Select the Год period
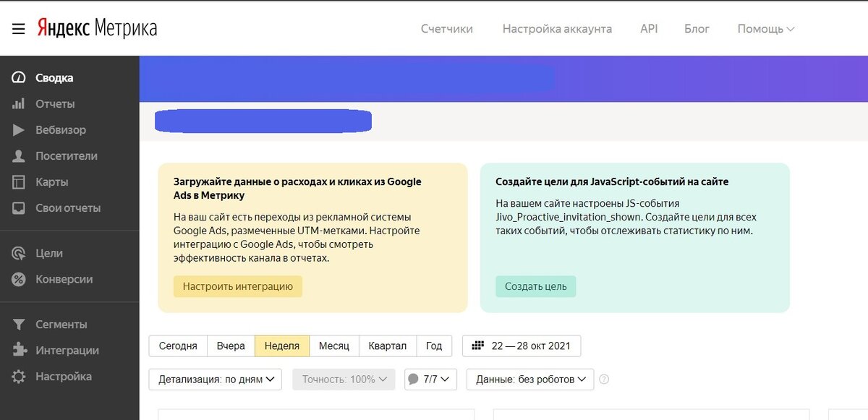Image resolution: width=868 pixels, height=420 pixels. point(434,346)
